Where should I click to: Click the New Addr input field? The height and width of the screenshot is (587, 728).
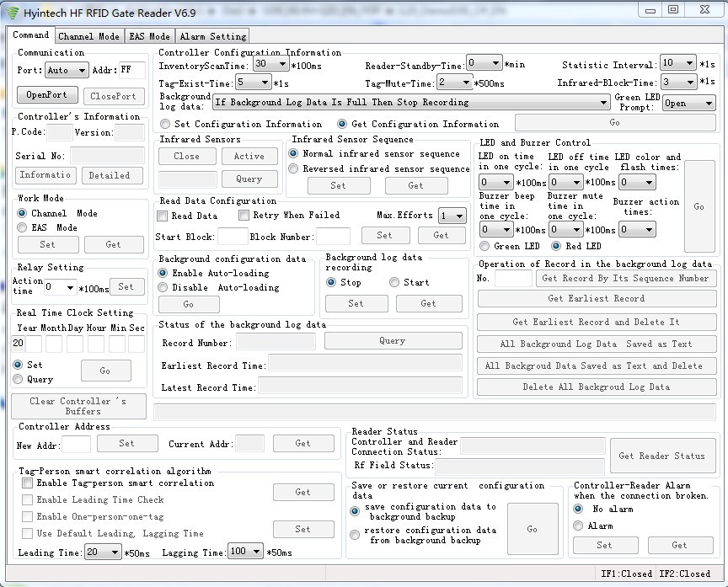76,445
